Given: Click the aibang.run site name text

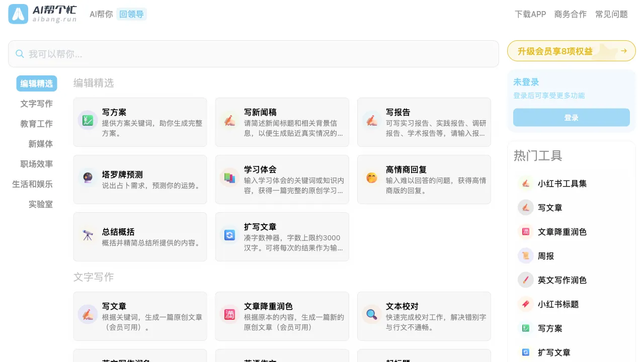Looking at the screenshot, I should click(x=54, y=19).
